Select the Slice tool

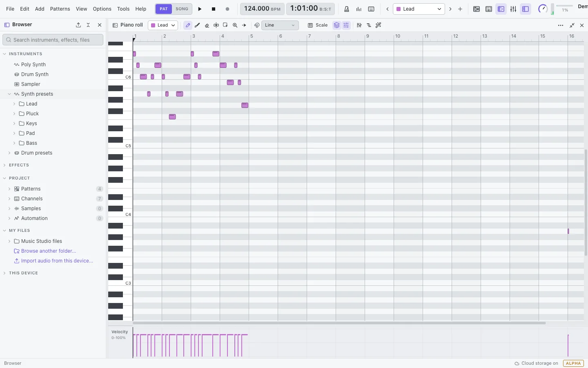pos(216,25)
